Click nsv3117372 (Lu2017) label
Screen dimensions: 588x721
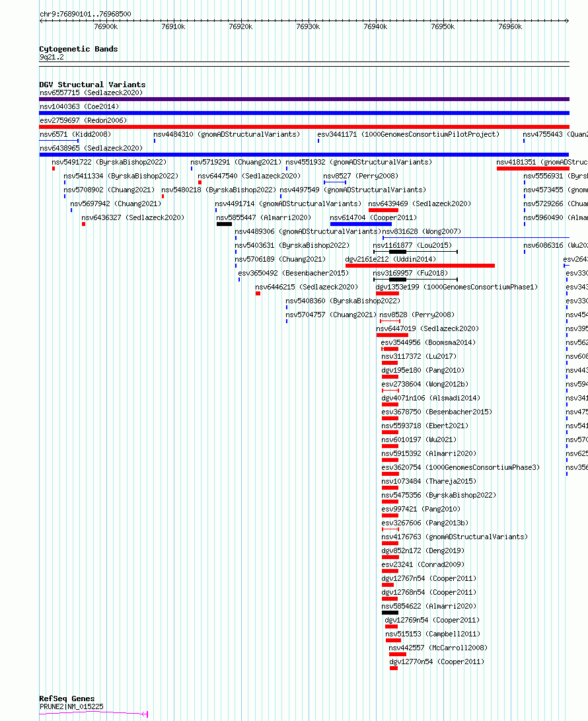tap(420, 356)
